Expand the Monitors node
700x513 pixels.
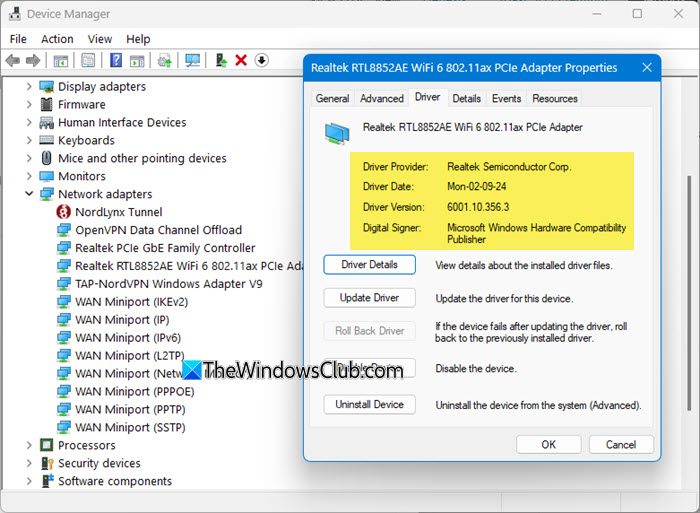29,176
